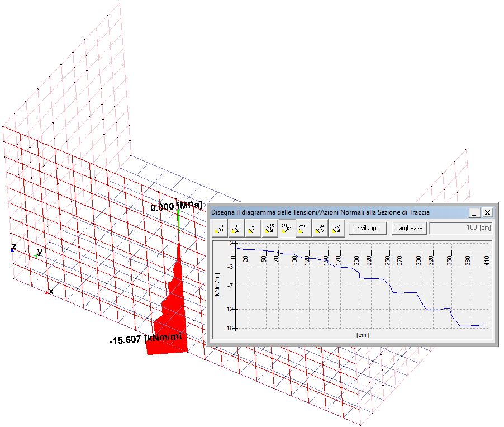Click the y axis label of coordinate triad
The height and width of the screenshot is (427, 504).
pos(40,252)
